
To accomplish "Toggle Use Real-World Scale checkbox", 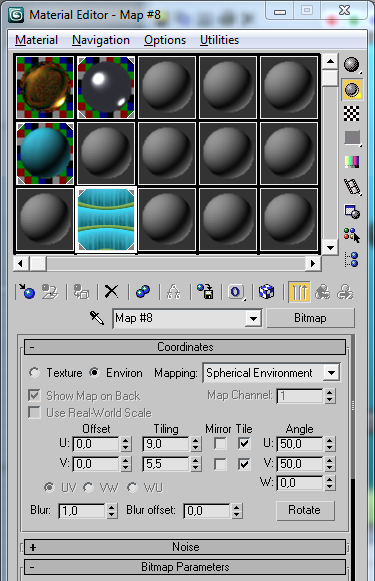I will pos(34,412).
